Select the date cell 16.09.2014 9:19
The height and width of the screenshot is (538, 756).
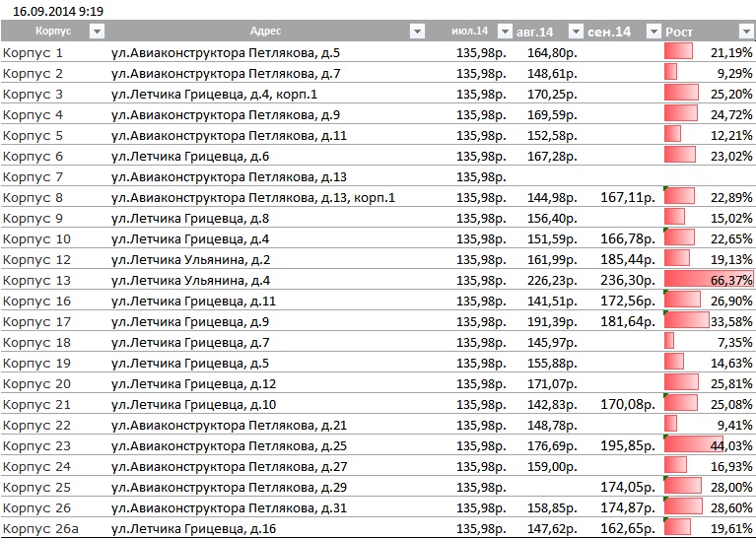tap(58, 11)
